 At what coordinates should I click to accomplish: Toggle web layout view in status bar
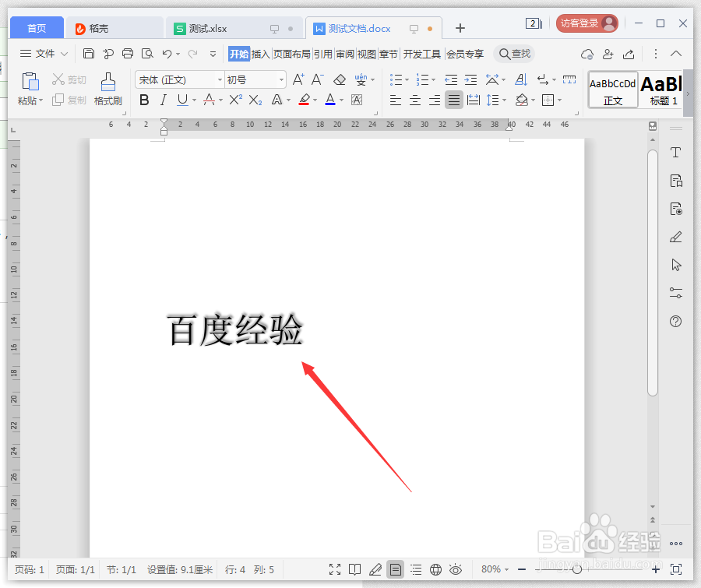[x=435, y=569]
